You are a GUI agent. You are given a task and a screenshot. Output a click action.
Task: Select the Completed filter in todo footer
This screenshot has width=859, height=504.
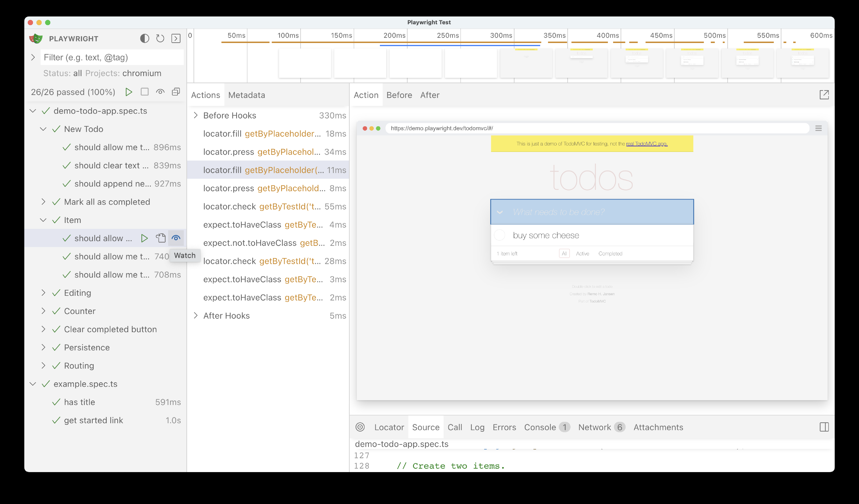click(610, 253)
